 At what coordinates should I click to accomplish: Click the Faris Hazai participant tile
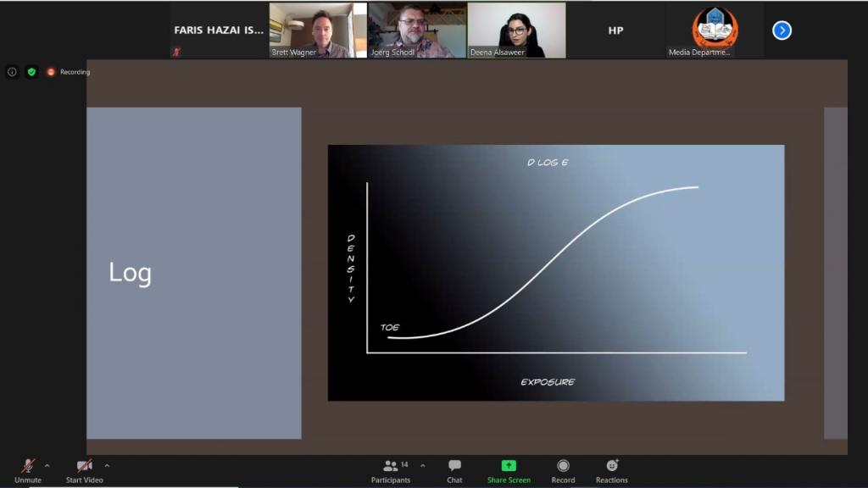[219, 30]
